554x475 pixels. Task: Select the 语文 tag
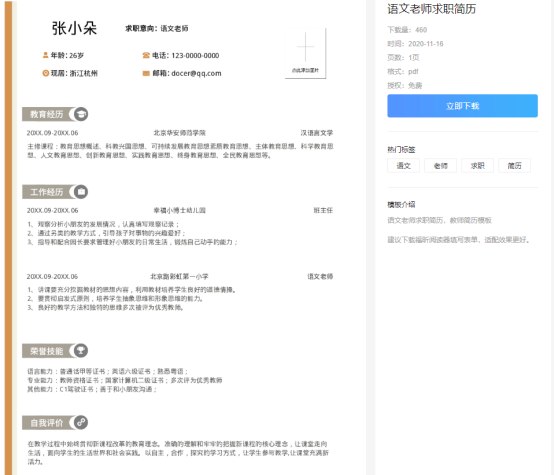(403, 165)
